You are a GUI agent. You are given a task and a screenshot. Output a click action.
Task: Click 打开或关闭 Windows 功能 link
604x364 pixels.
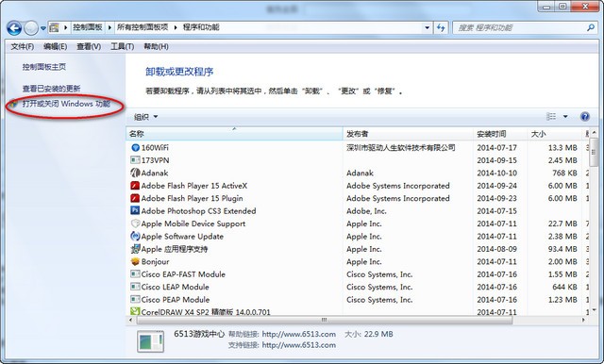(66, 104)
